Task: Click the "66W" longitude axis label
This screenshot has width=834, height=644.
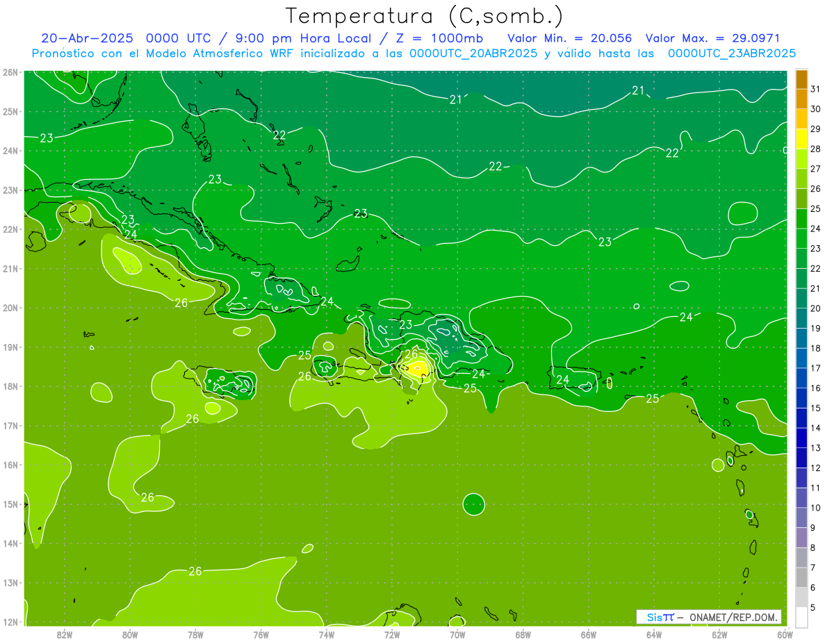Action: tap(589, 634)
